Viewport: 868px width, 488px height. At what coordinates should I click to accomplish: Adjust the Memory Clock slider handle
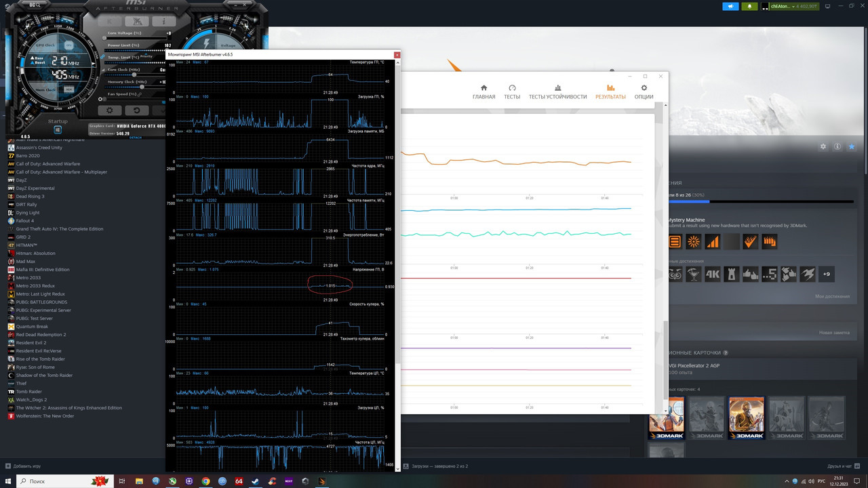point(142,87)
